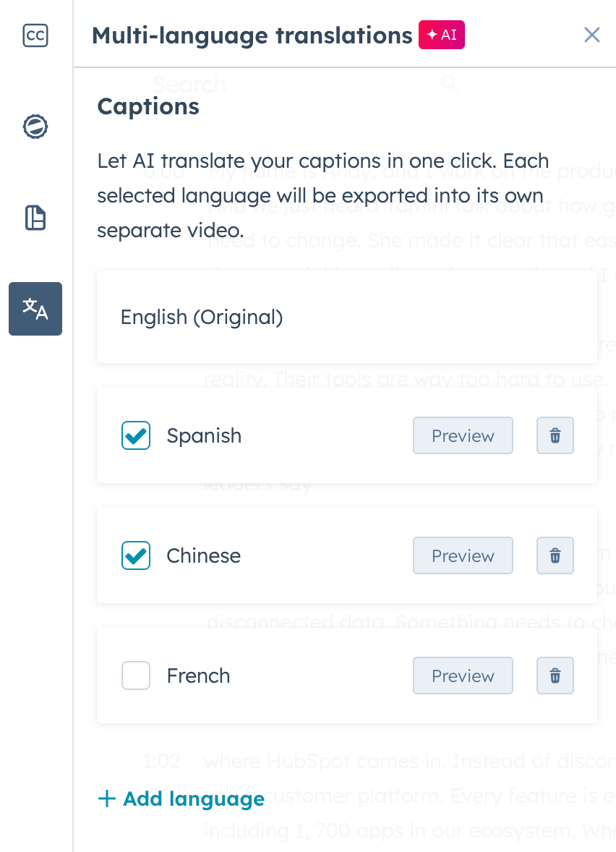Uncheck the Chinese language checkbox

[x=135, y=555]
